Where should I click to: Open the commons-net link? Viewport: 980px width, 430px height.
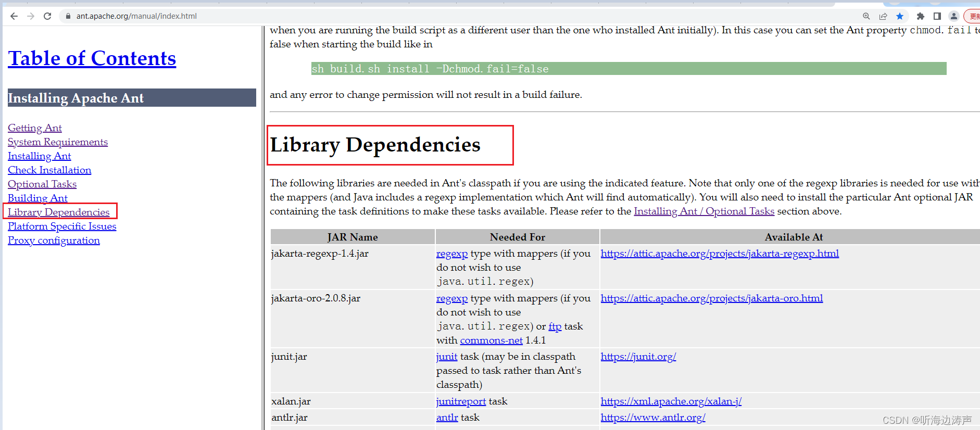492,340
